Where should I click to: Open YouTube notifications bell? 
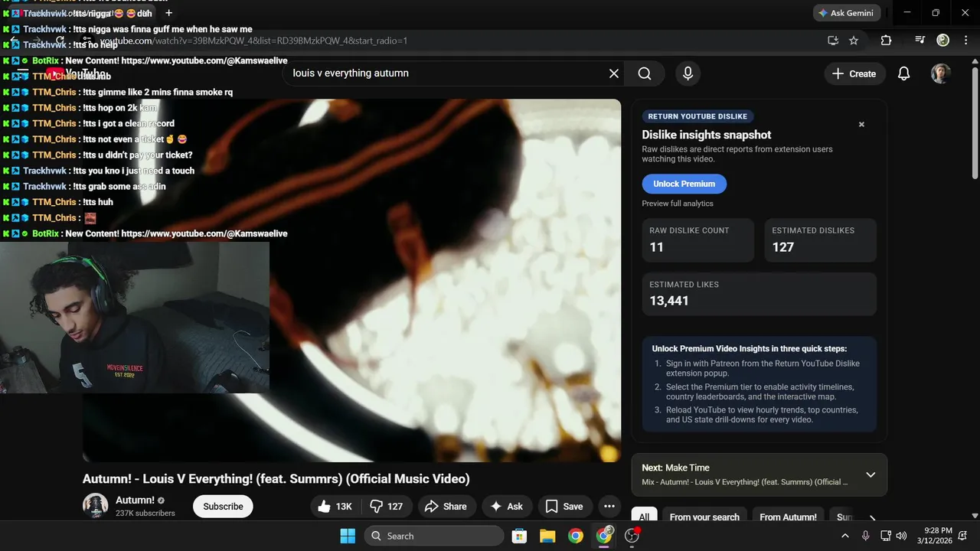tap(903, 73)
